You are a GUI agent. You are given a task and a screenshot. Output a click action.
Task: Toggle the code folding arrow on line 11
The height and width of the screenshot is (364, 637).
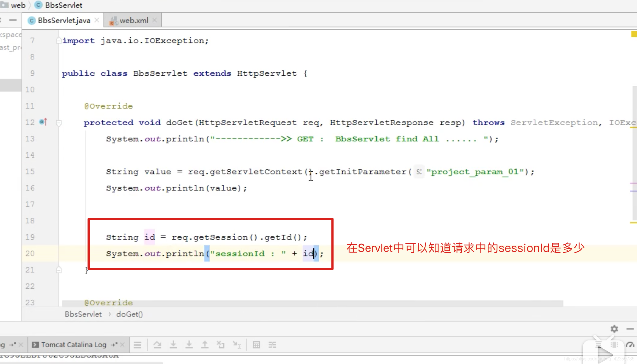point(59,106)
